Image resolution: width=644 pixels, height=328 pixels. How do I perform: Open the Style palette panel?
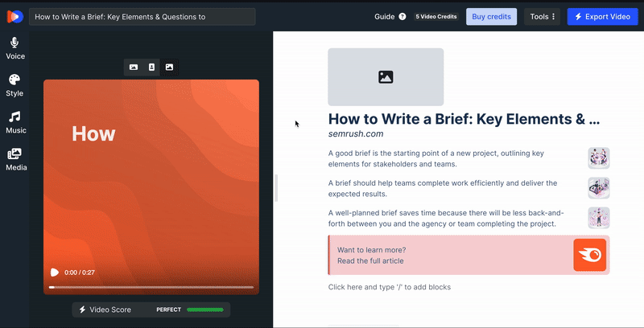(x=14, y=80)
